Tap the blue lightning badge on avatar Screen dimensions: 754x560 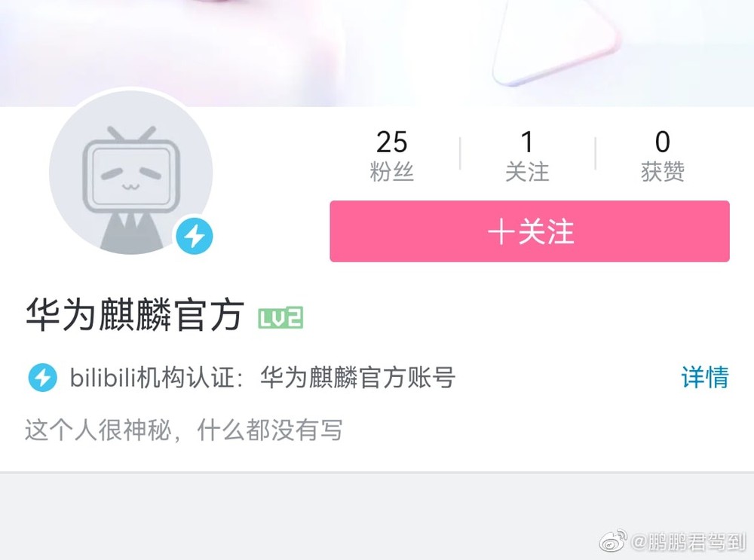coord(195,236)
